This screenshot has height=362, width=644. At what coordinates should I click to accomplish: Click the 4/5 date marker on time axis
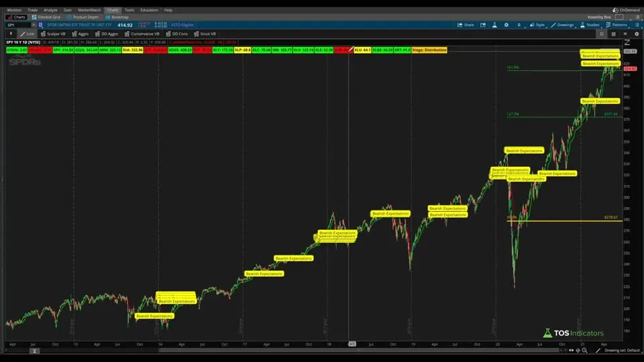[352, 344]
